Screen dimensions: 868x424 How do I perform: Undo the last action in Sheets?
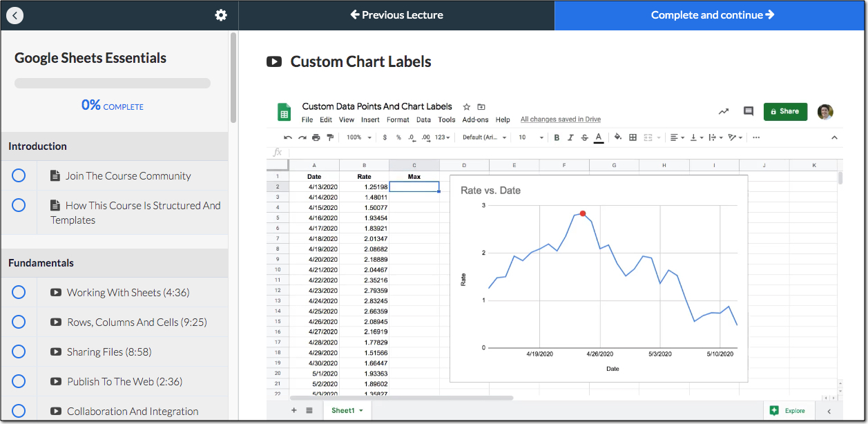[288, 137]
